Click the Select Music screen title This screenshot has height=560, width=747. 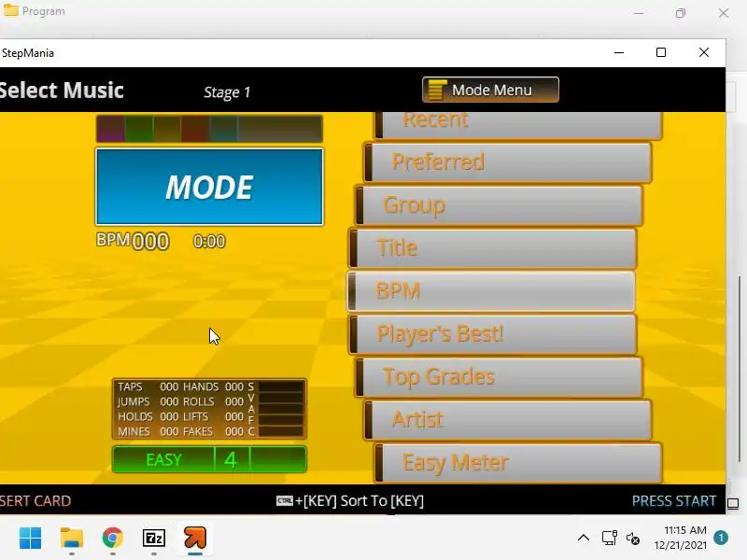(x=62, y=90)
